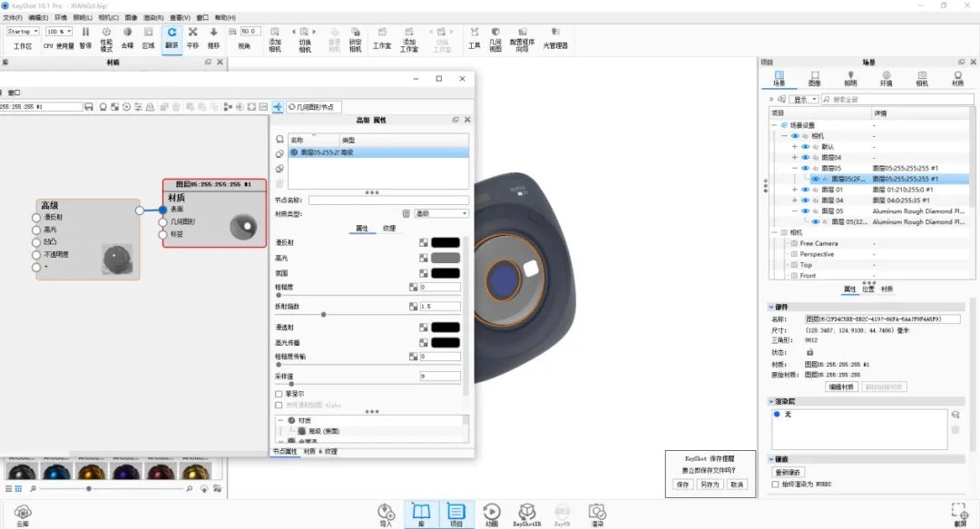Enable the 菲涅尔 checkbox

tap(279, 394)
